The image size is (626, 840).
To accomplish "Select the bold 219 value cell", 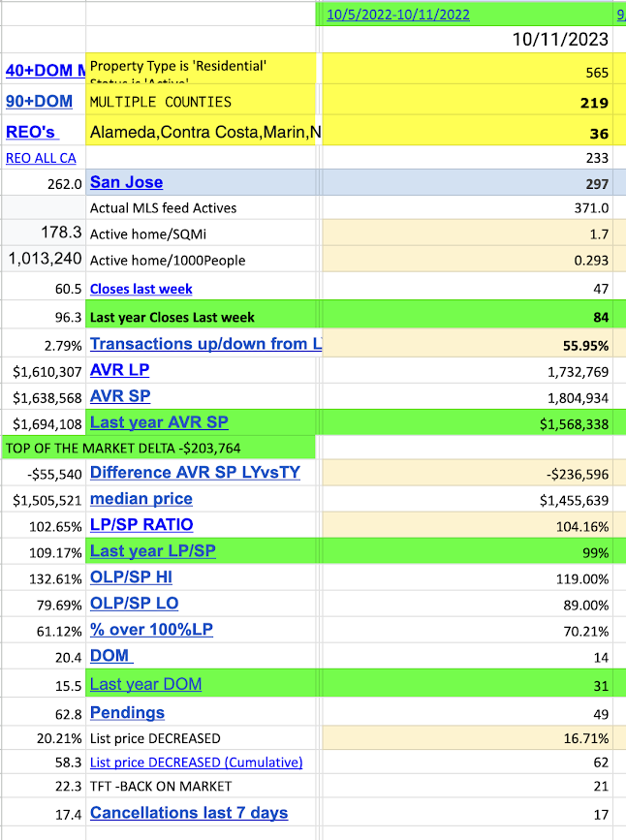I will point(467,100).
